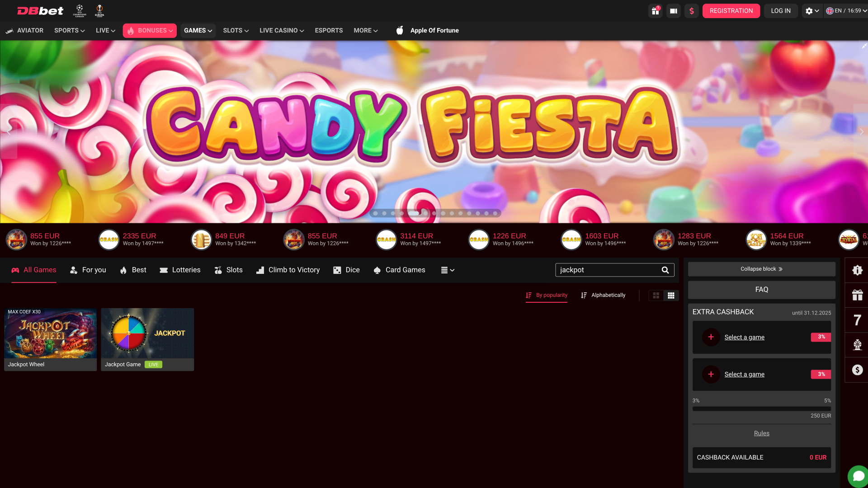The width and height of the screenshot is (868, 488).
Task: Click the cashback percentage progress bar
Action: click(761, 408)
